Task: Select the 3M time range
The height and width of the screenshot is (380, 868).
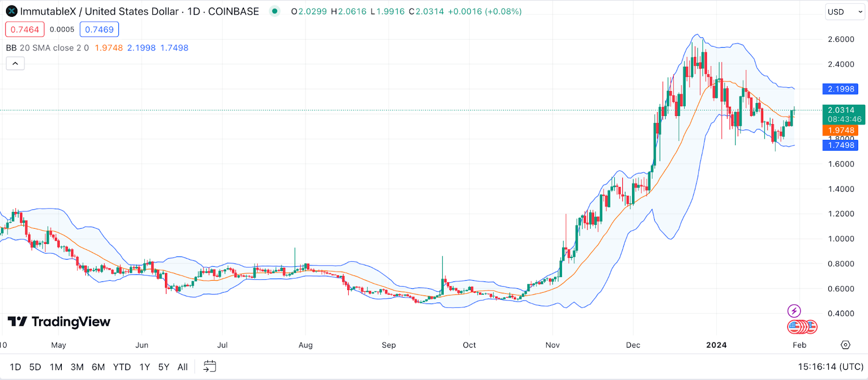Action: click(77, 367)
